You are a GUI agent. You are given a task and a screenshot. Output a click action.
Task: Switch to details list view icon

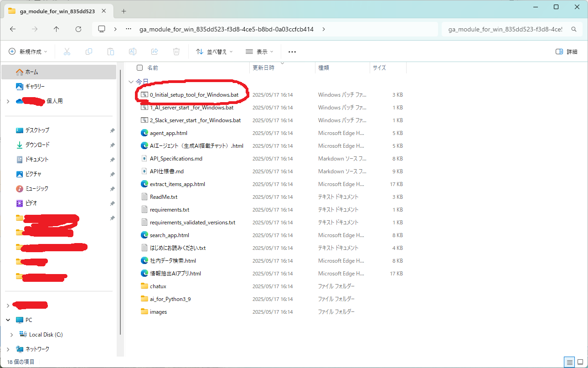click(x=569, y=362)
